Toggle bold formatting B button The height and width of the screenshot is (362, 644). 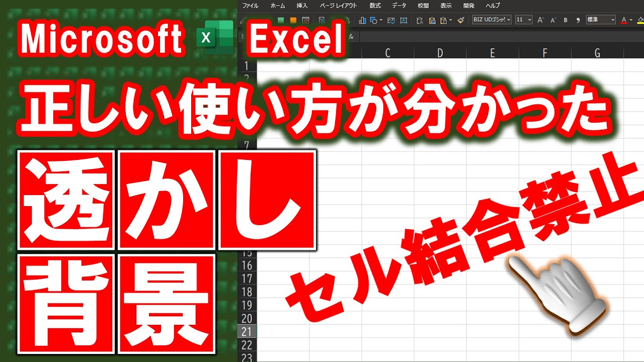tap(566, 20)
